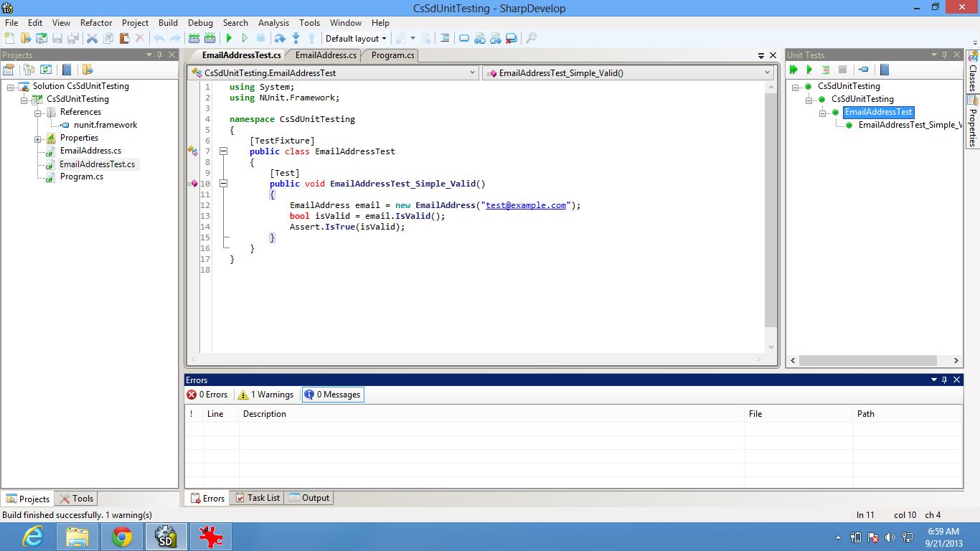Start debugging with the green Run arrow
This screenshot has width=980, height=551.
(x=229, y=38)
